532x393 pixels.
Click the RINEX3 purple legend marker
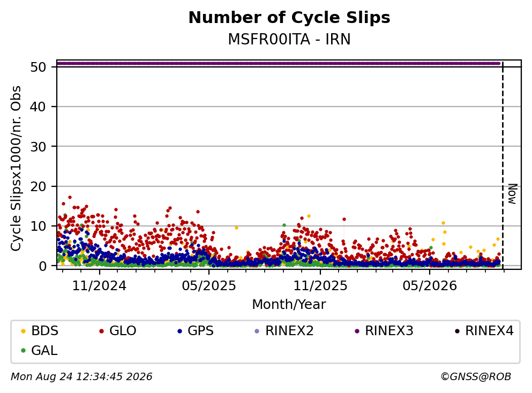coord(357,331)
